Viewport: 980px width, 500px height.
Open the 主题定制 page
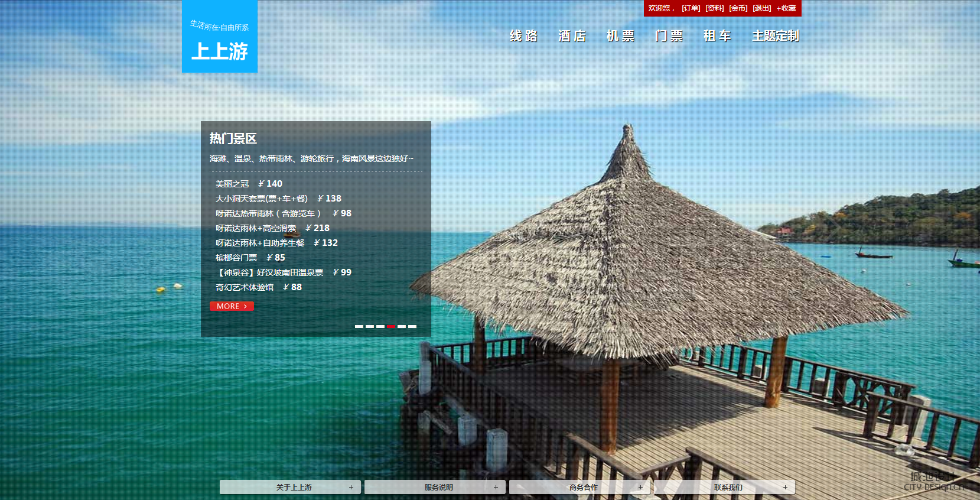pyautogui.click(x=775, y=36)
